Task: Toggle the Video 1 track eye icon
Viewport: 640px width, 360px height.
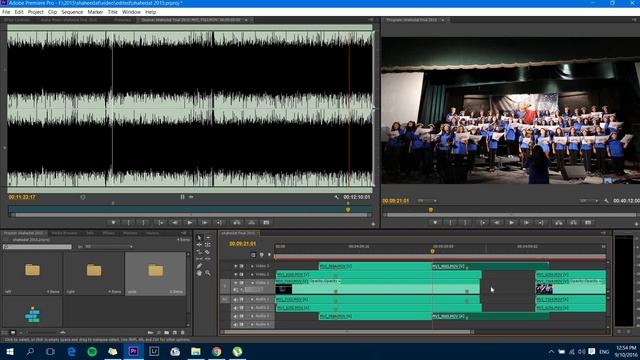Action: point(236,283)
